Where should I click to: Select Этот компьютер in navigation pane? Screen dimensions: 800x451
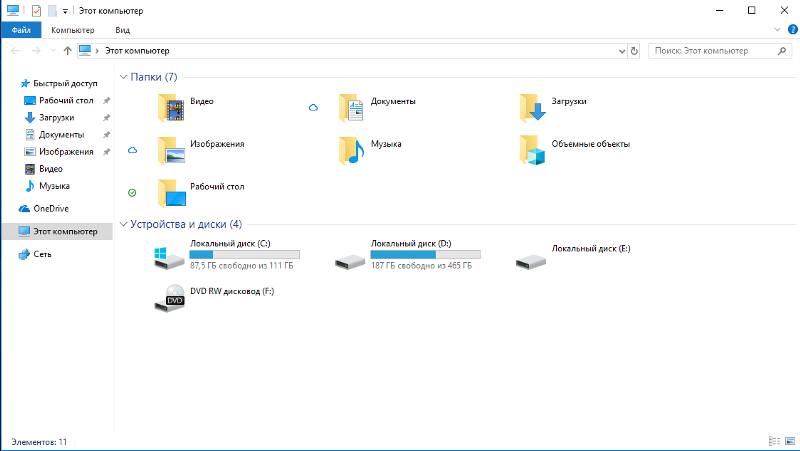coord(57,232)
